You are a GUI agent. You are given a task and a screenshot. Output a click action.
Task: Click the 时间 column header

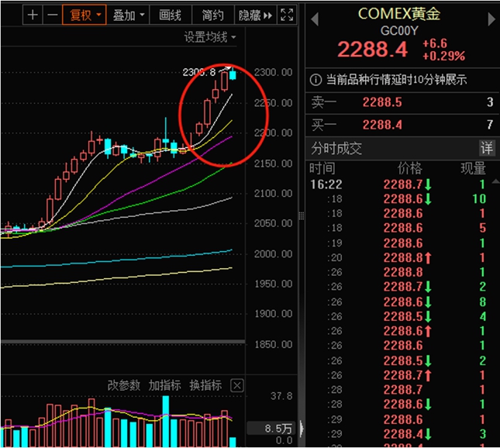point(322,168)
